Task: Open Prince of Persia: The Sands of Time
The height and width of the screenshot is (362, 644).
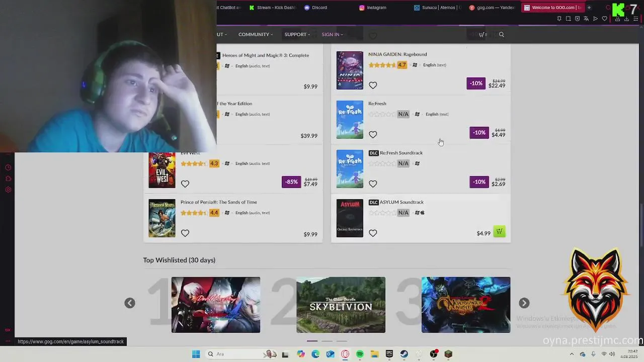Action: click(x=219, y=202)
